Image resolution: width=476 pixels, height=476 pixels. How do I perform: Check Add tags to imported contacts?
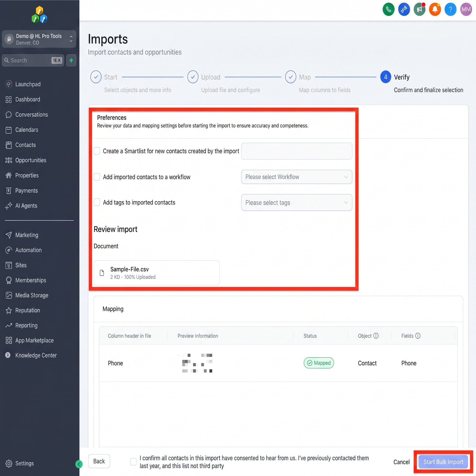pyautogui.click(x=97, y=202)
